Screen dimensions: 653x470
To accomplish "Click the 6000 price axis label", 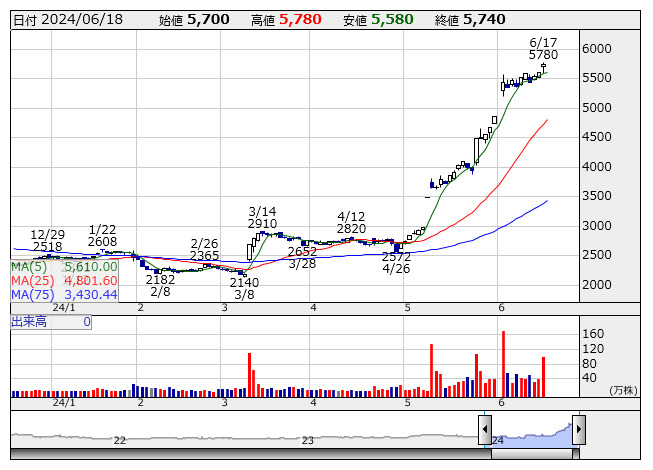I will click(x=597, y=49).
